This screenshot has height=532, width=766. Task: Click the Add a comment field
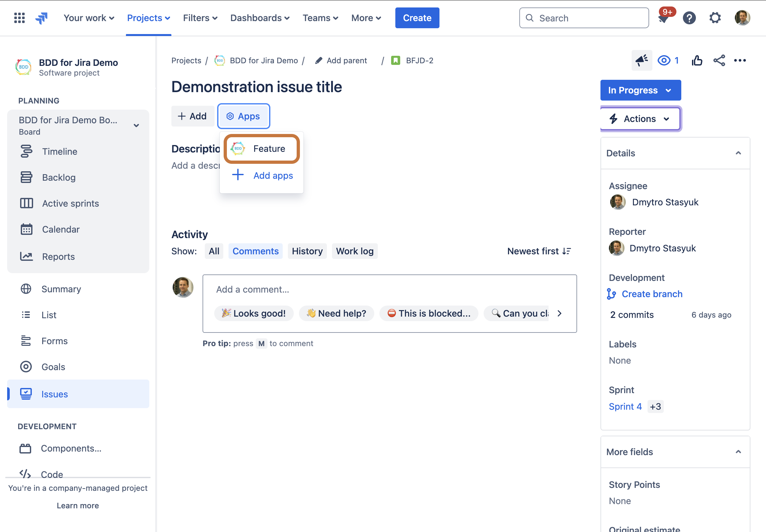(x=389, y=289)
